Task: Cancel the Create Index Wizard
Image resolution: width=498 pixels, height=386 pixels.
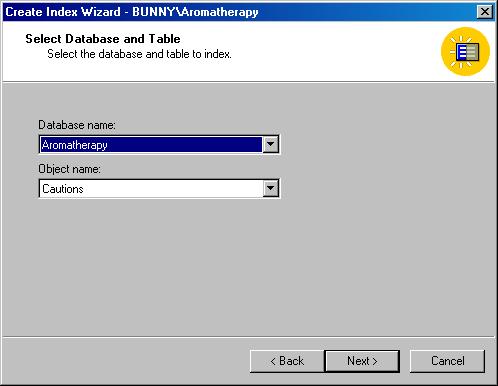Action: 447,361
